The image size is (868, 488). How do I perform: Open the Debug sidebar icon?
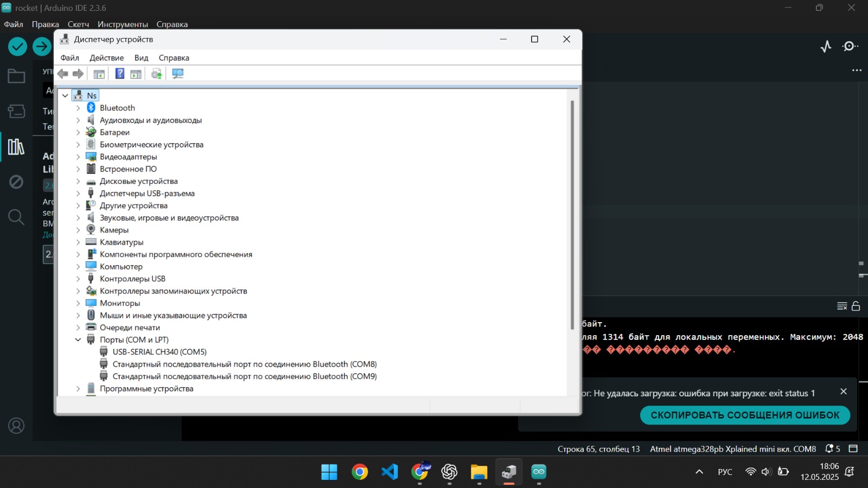click(16, 182)
